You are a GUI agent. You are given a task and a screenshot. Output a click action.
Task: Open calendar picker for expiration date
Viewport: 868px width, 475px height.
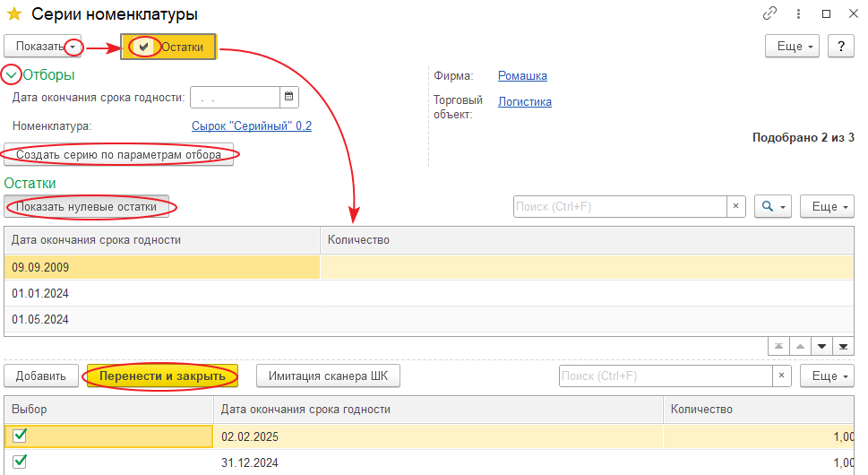(288, 97)
